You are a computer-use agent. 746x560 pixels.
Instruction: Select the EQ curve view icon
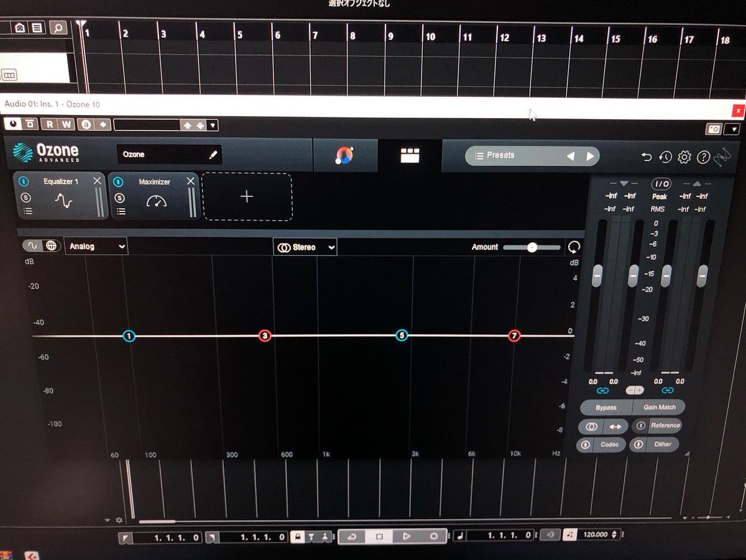coord(33,246)
